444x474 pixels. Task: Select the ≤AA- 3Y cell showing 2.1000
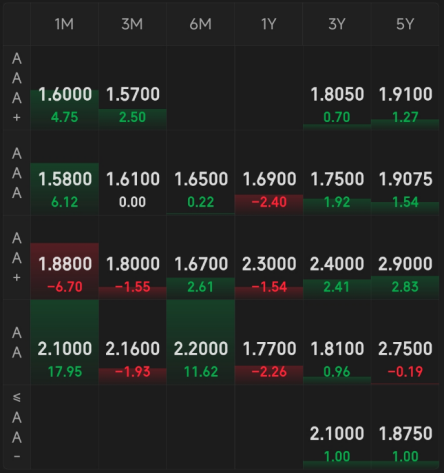[337, 427]
